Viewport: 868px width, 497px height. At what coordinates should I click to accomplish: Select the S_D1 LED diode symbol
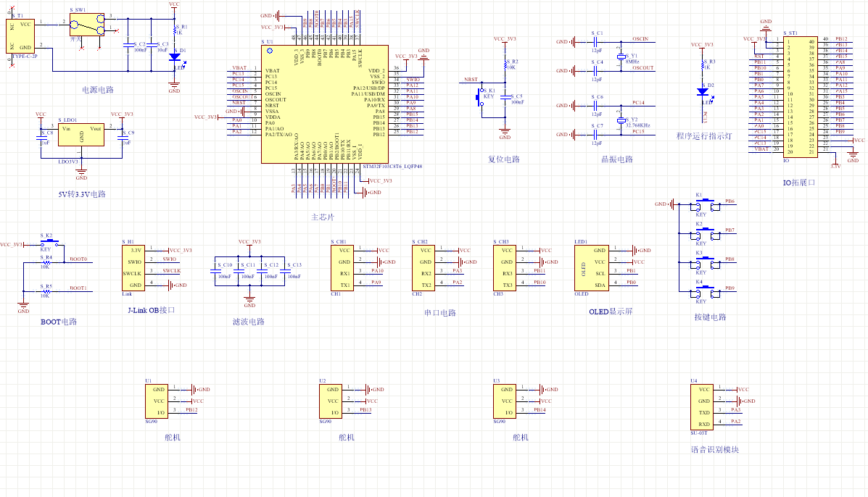click(x=174, y=57)
